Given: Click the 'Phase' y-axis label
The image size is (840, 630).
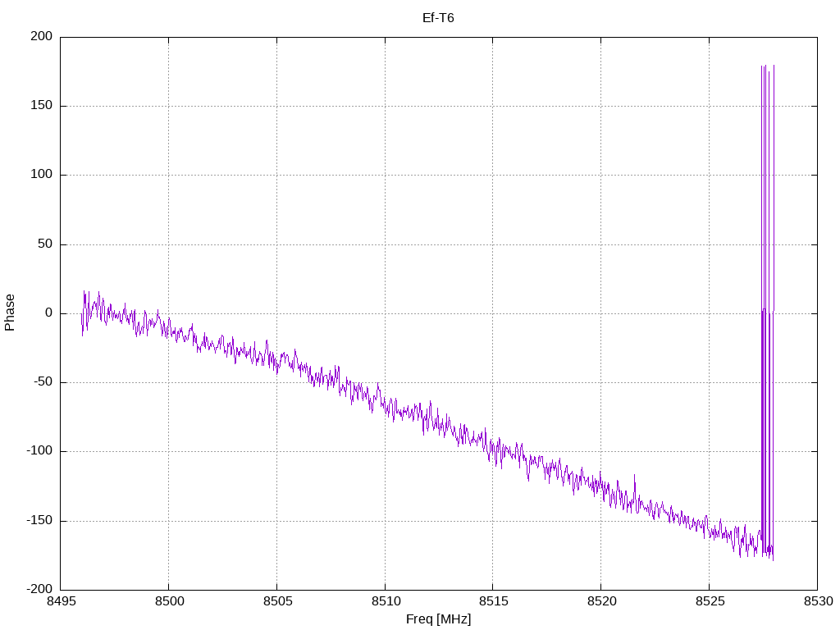Looking at the screenshot, I should click(10, 313).
